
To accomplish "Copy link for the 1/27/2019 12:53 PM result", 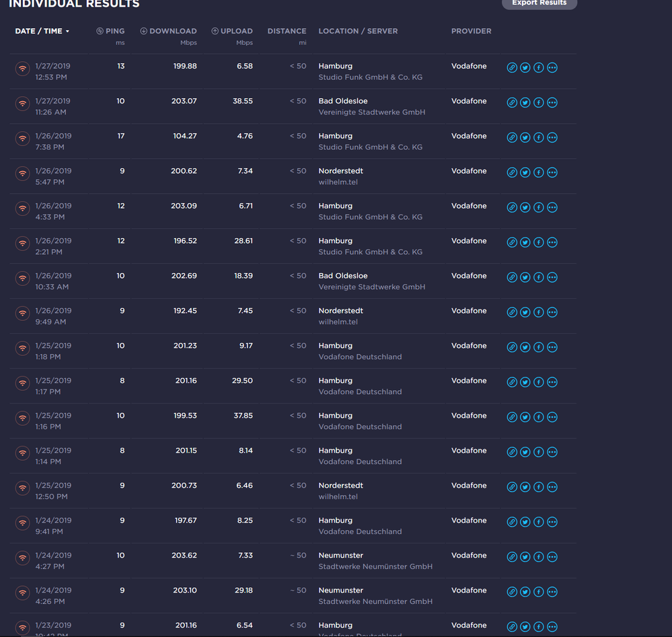I will 512,68.
